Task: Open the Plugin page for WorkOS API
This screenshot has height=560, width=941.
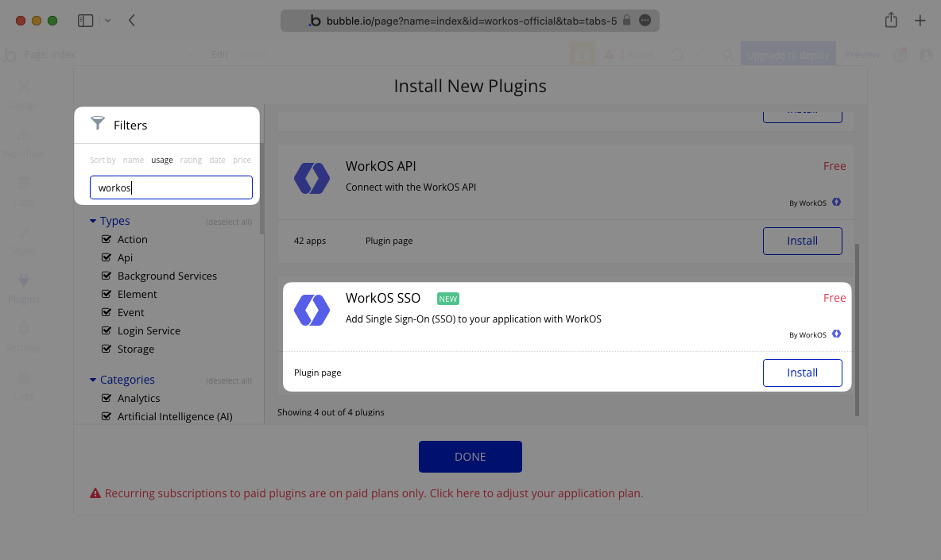Action: tap(389, 241)
